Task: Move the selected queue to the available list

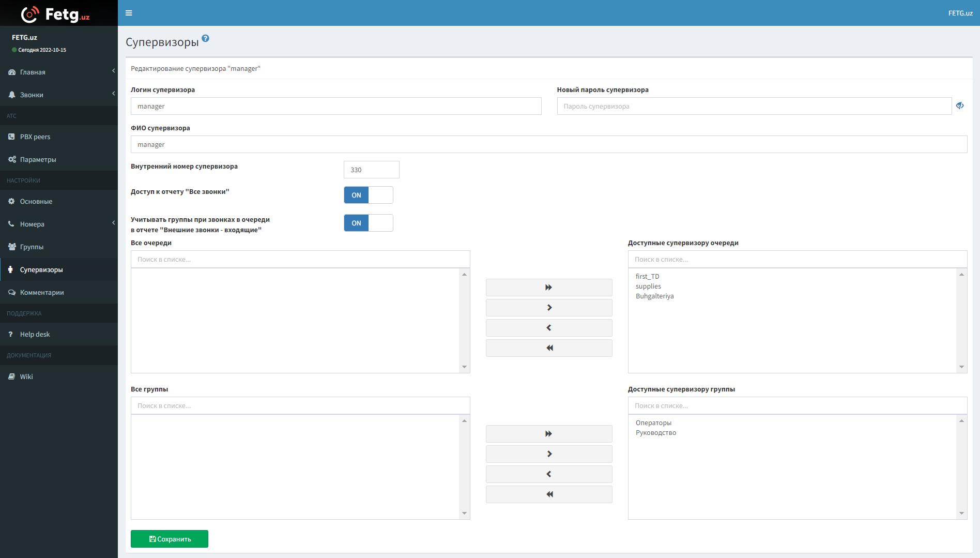Action: coord(549,308)
